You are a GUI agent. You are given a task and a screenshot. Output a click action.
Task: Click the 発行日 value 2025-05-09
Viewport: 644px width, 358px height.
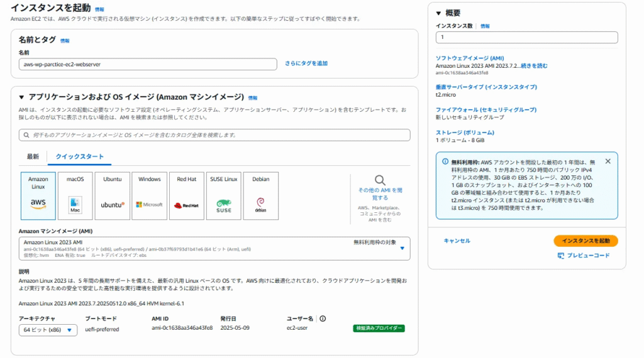pos(235,328)
